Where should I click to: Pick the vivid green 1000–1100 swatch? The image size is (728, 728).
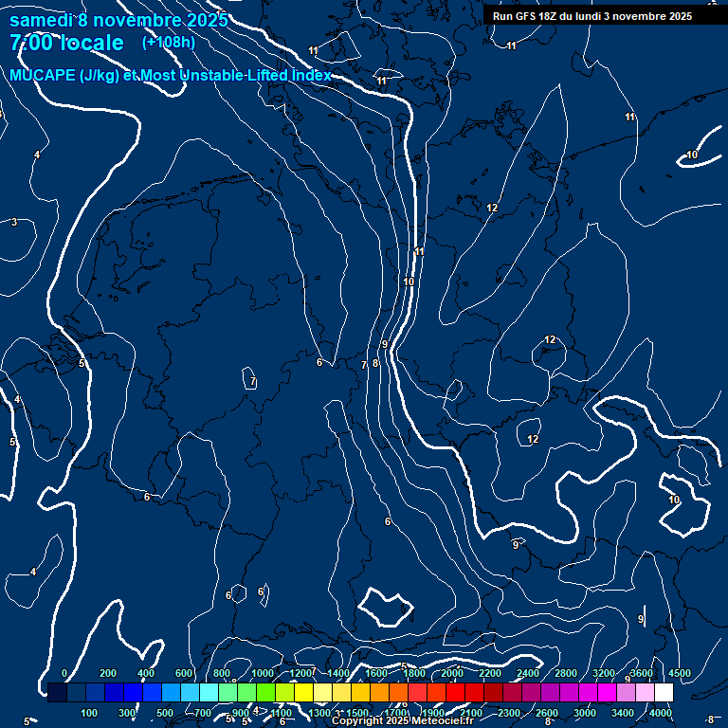pos(265,692)
